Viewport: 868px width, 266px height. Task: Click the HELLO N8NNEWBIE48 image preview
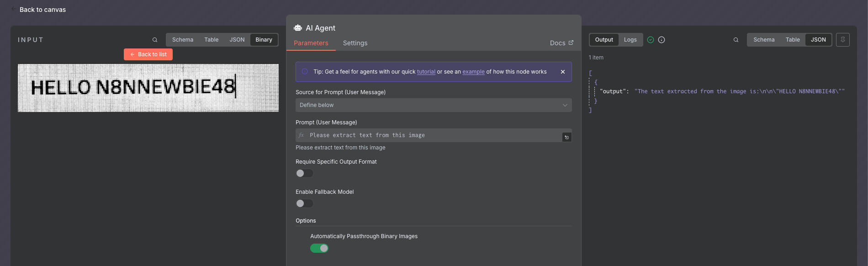coord(148,88)
